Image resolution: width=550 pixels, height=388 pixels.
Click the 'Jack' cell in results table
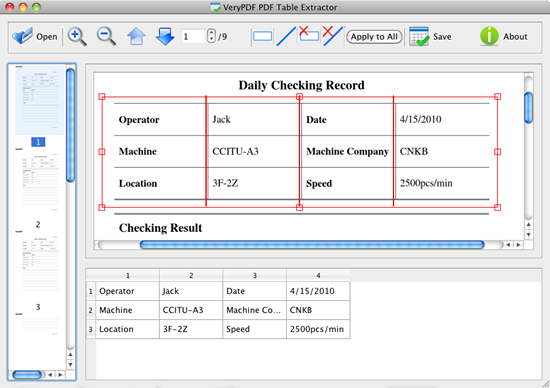click(191, 291)
